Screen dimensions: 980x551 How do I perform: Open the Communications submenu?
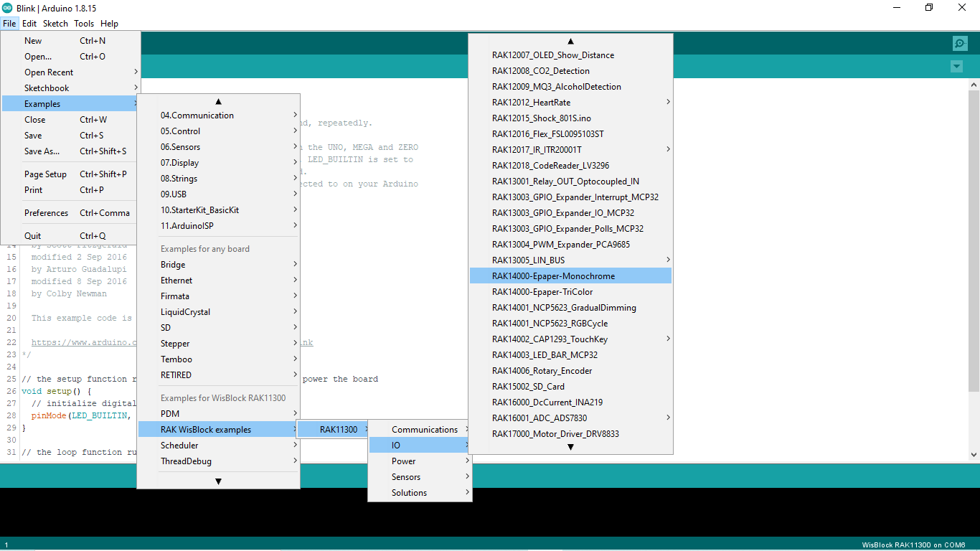click(x=420, y=430)
